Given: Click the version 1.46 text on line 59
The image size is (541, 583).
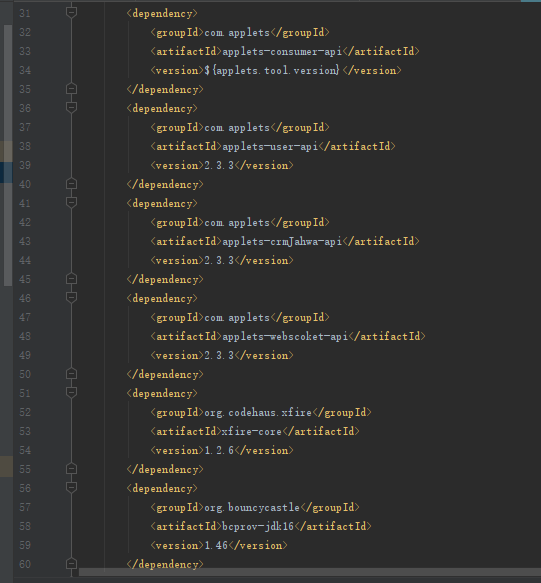Looking at the screenshot, I should click(x=216, y=545).
